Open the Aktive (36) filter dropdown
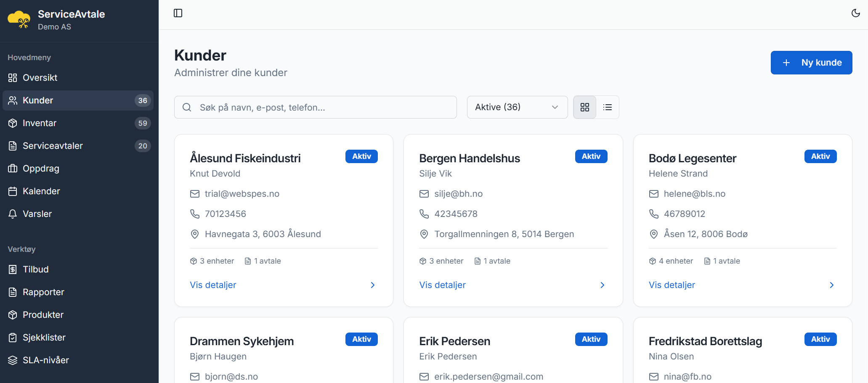The image size is (868, 383). pyautogui.click(x=517, y=107)
